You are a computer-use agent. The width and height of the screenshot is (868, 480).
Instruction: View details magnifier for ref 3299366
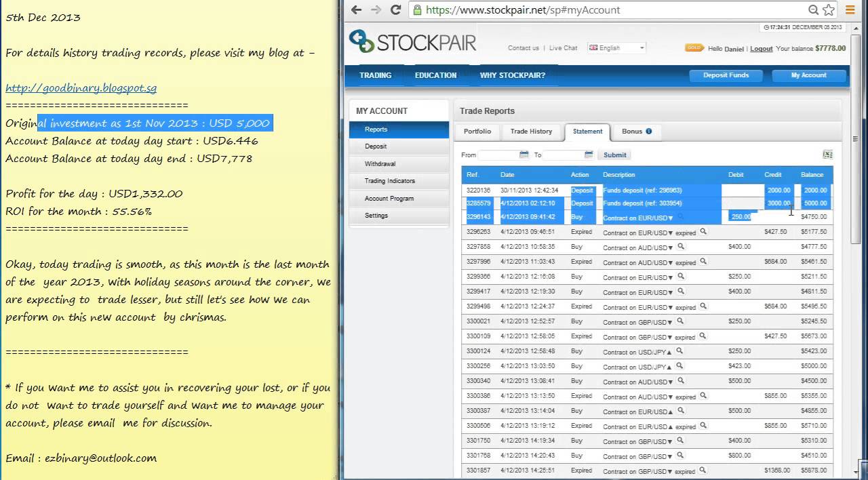(x=681, y=277)
